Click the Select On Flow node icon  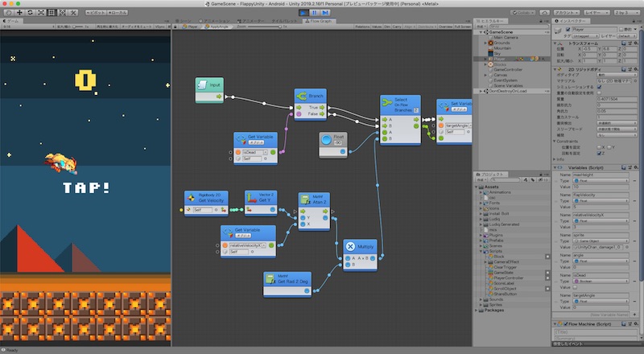click(x=387, y=103)
